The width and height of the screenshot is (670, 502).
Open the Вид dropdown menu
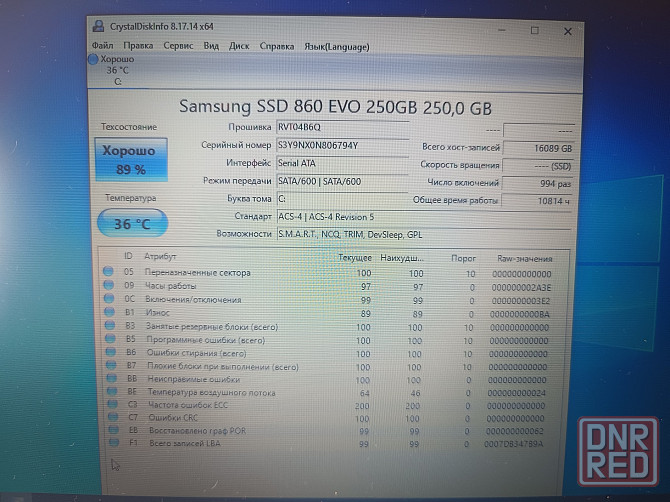coord(211,45)
